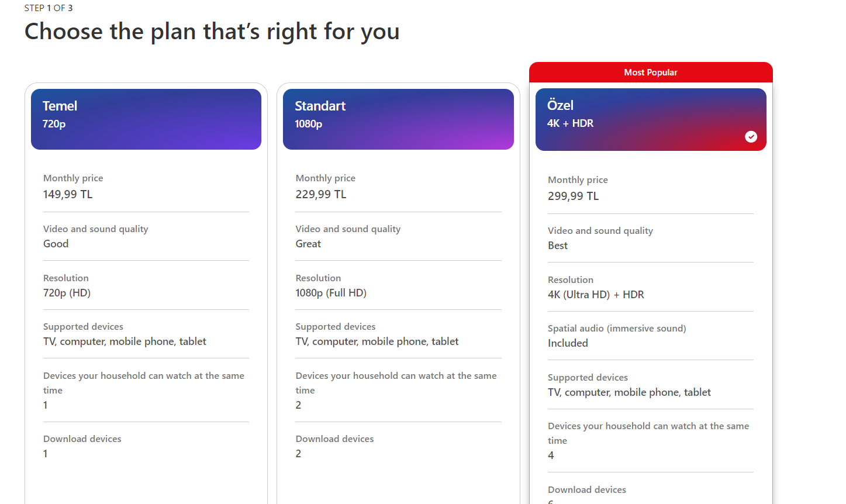This screenshot has height=504, width=846.
Task: Click the 229,99 TL monthly price
Action: (x=321, y=195)
